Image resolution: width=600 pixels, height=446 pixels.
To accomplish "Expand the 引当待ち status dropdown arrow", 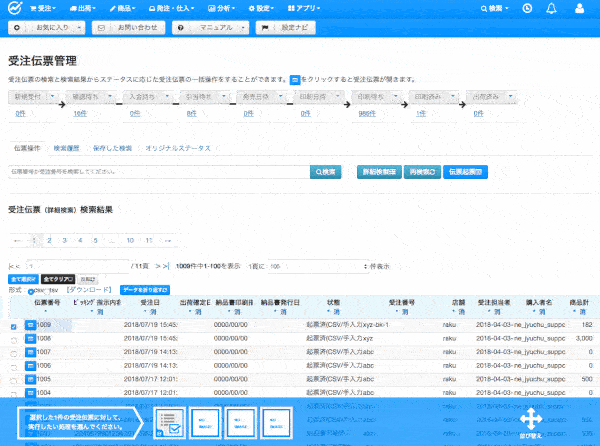I will tap(224, 96).
